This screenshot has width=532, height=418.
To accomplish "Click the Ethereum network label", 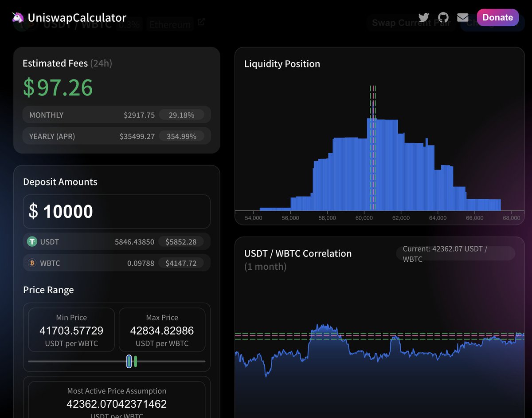I will [x=170, y=24].
